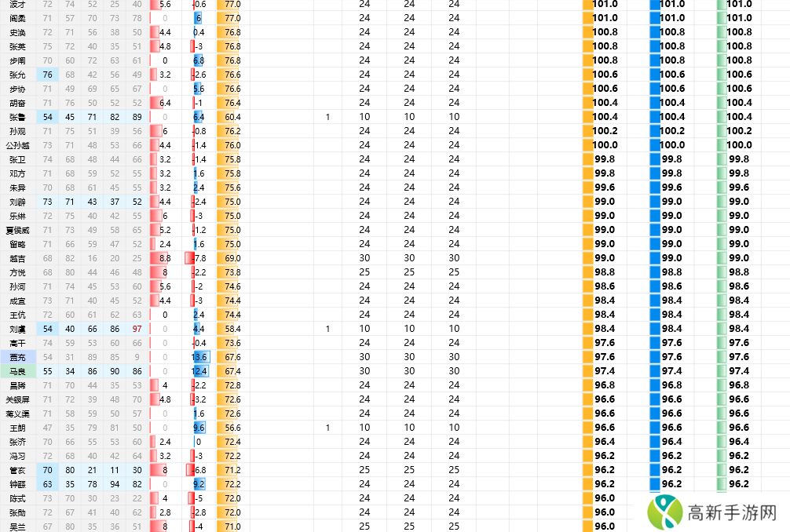The image size is (790, 532).
Task: Click the highlighted 76 cell in 张允's row
Action: click(48, 75)
